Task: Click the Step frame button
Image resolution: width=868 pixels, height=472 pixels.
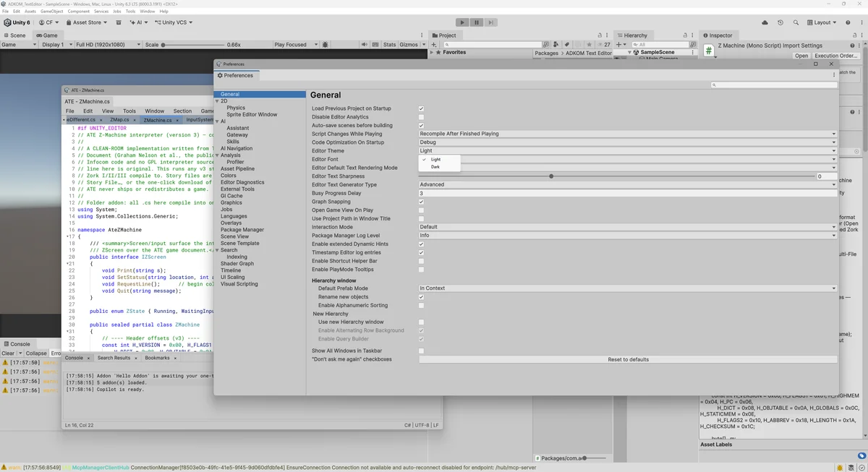Action: click(490, 22)
